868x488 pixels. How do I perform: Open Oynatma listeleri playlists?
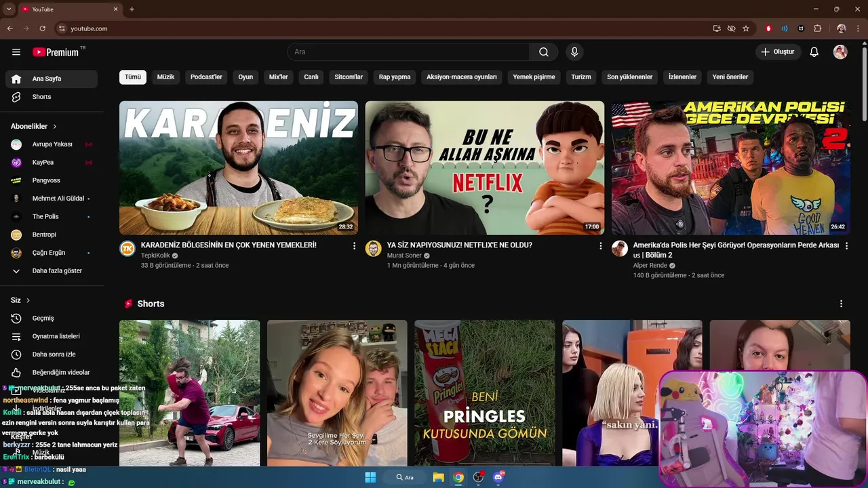[52, 336]
